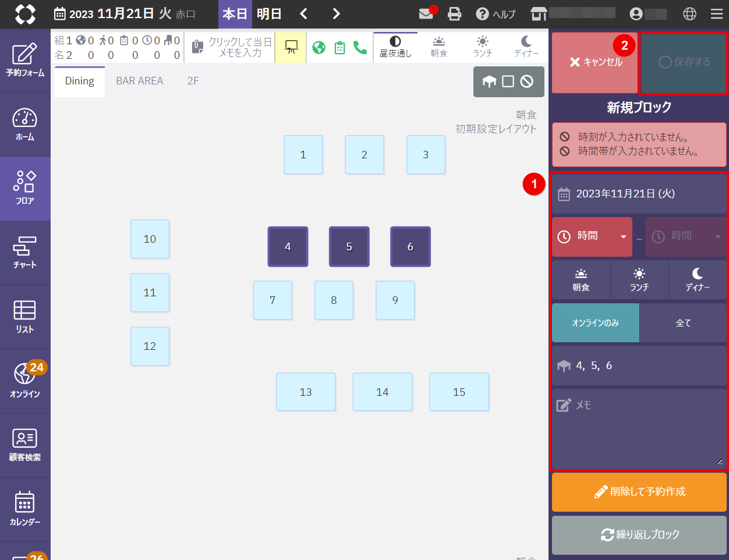Open the end 時間 dropdown
The height and width of the screenshot is (560, 729).
coord(686,236)
